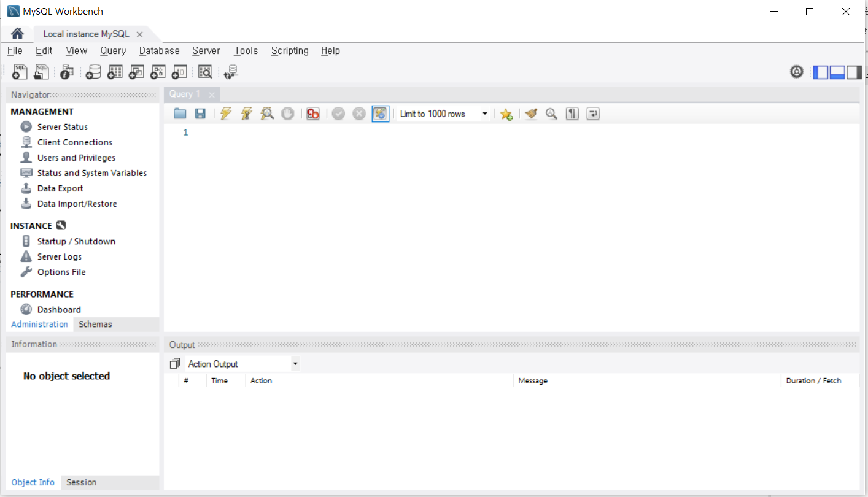Save snippet with the star icon
This screenshot has width=868, height=497.
coord(506,114)
